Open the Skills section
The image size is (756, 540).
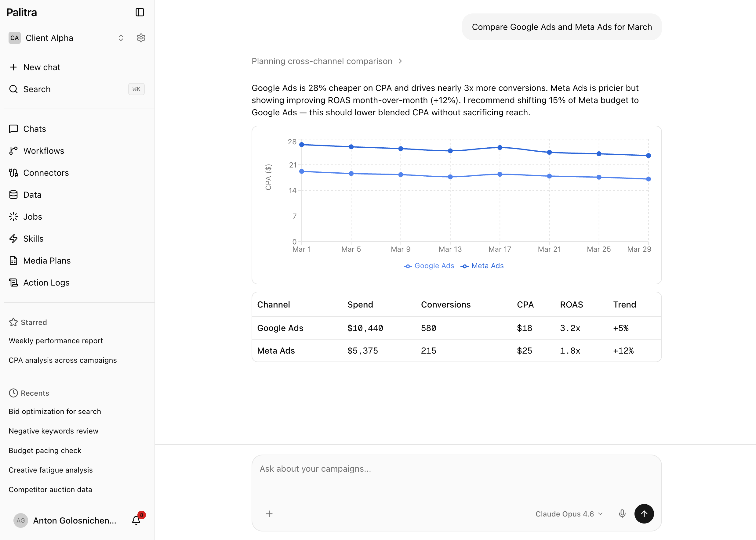(77, 238)
